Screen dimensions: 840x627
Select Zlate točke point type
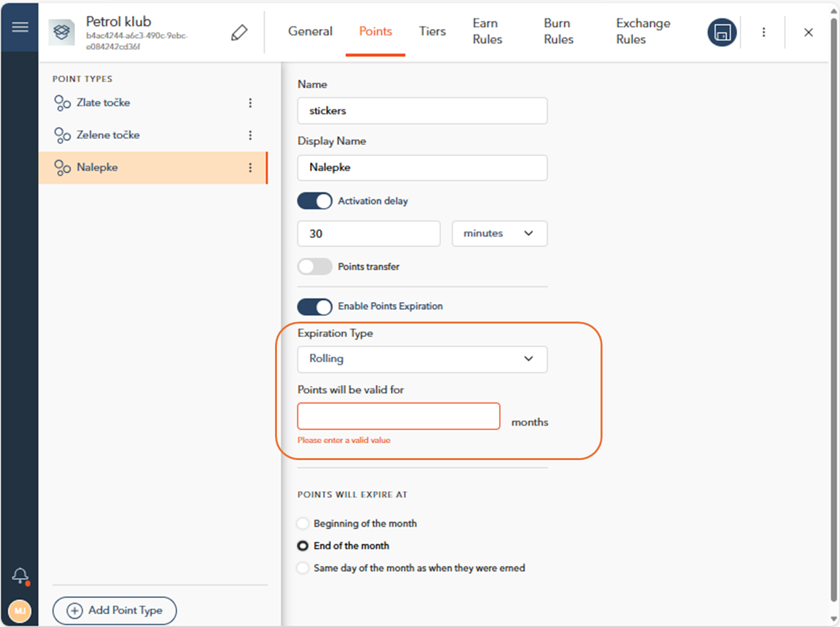[x=153, y=103]
